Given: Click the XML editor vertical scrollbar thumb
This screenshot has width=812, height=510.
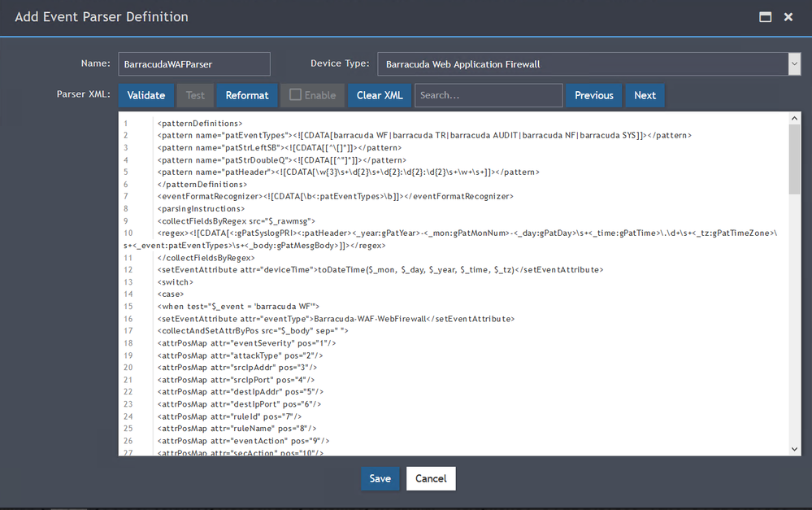Looking at the screenshot, I should (794, 159).
